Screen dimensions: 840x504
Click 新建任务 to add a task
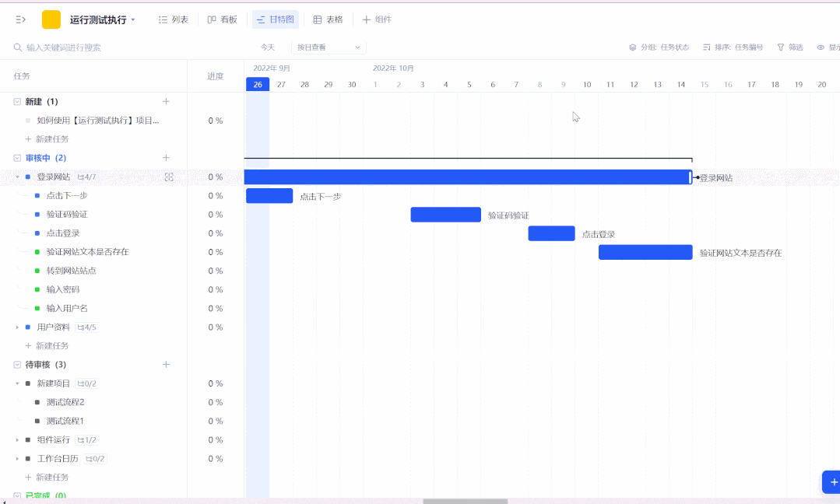click(50, 138)
